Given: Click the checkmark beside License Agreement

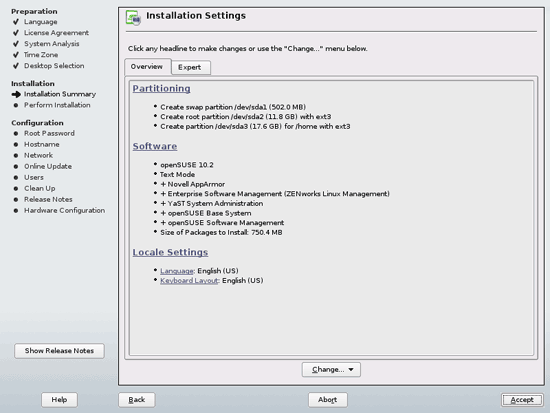Looking at the screenshot, I should (x=16, y=33).
